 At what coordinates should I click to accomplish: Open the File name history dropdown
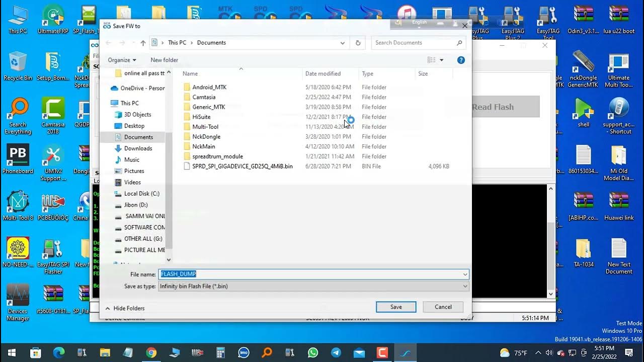[465, 274]
